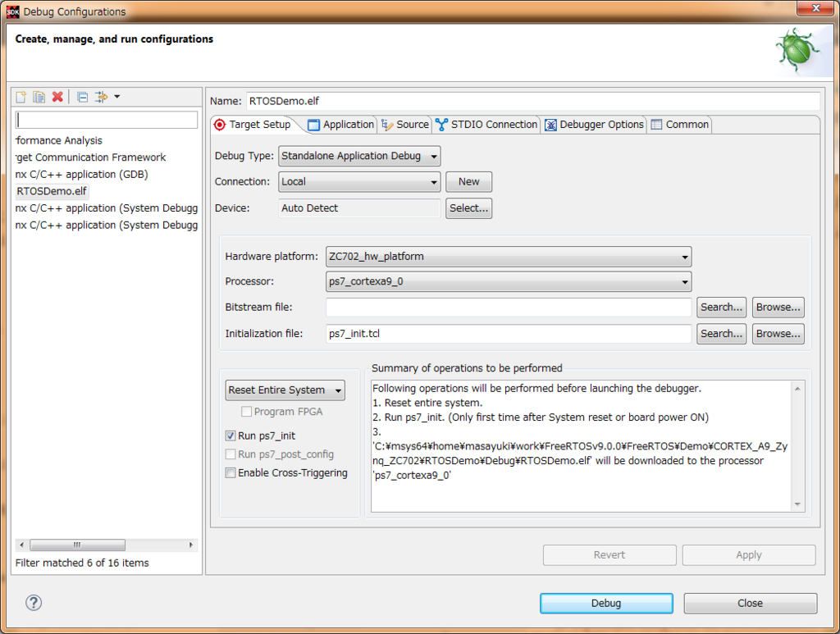Click the Auto Detect device field
The image size is (840, 634).
tap(359, 208)
